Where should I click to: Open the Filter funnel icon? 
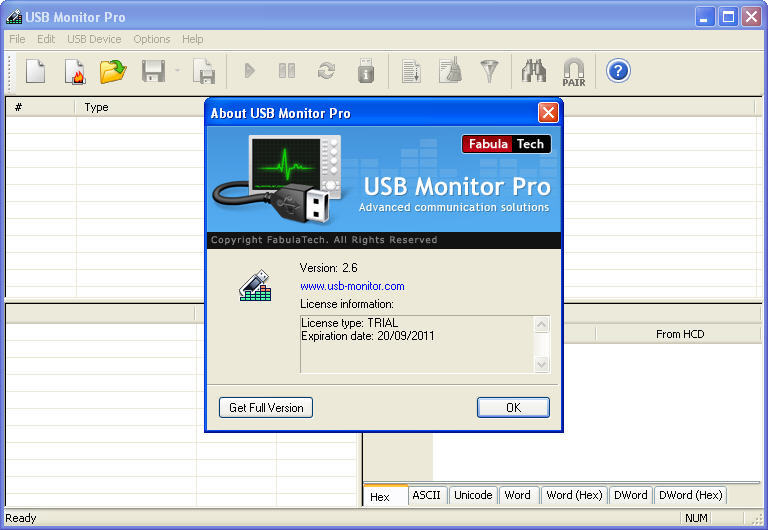489,72
